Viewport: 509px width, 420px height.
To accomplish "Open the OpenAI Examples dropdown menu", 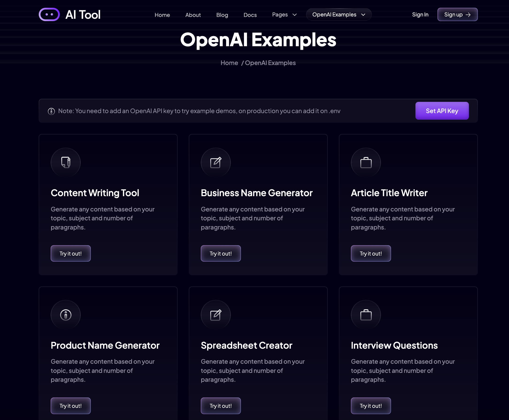I will [x=338, y=15].
